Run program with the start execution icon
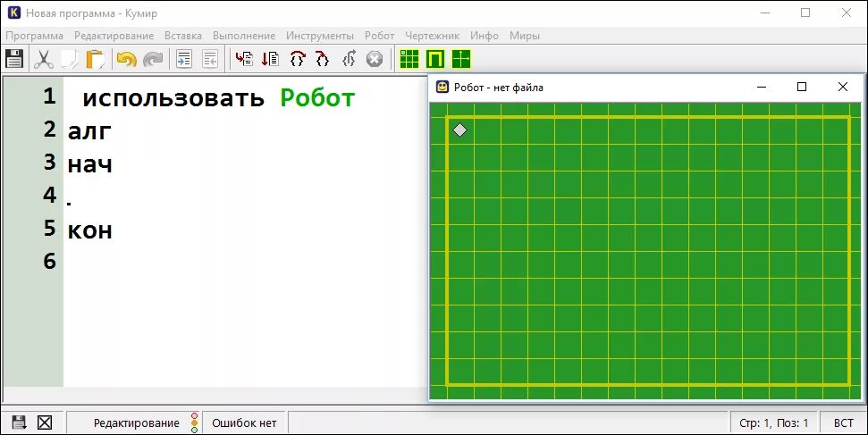 (x=244, y=59)
